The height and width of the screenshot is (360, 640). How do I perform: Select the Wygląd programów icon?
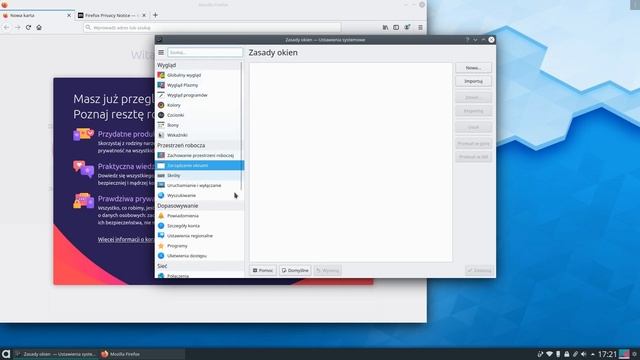161,95
